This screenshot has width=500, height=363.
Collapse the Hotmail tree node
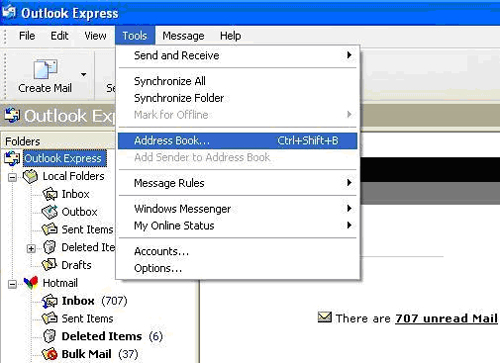tap(12, 284)
